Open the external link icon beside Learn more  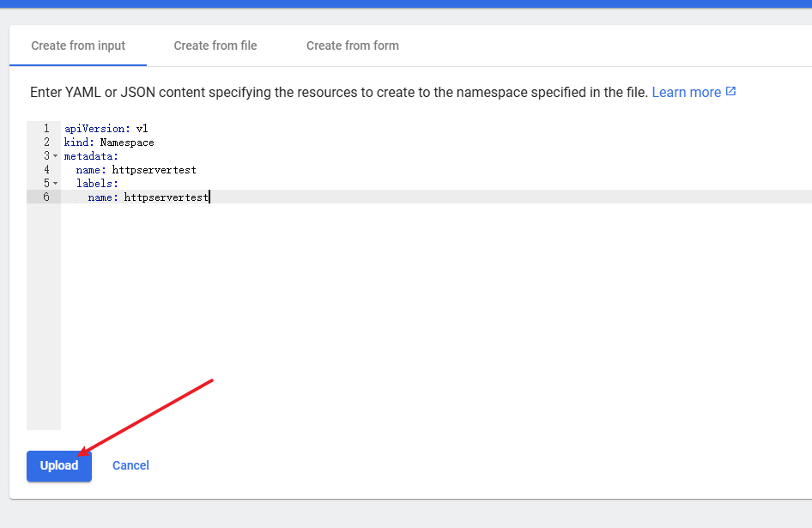click(730, 92)
